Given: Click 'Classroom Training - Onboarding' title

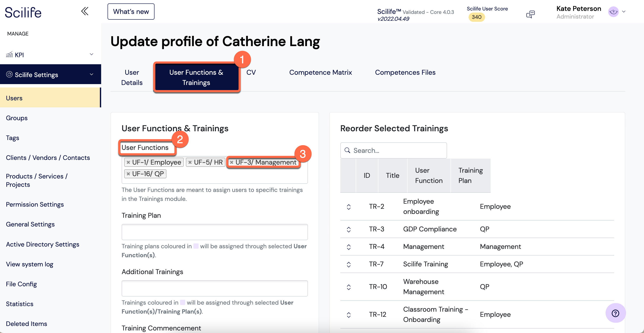Looking at the screenshot, I should (436, 314).
